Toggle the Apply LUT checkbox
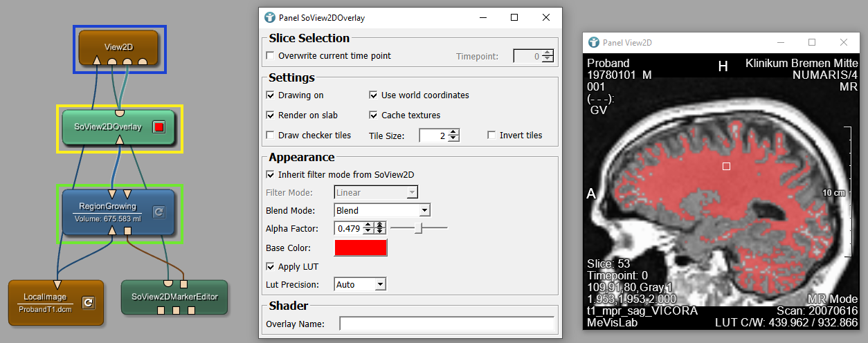This screenshot has width=868, height=343. pos(271,267)
